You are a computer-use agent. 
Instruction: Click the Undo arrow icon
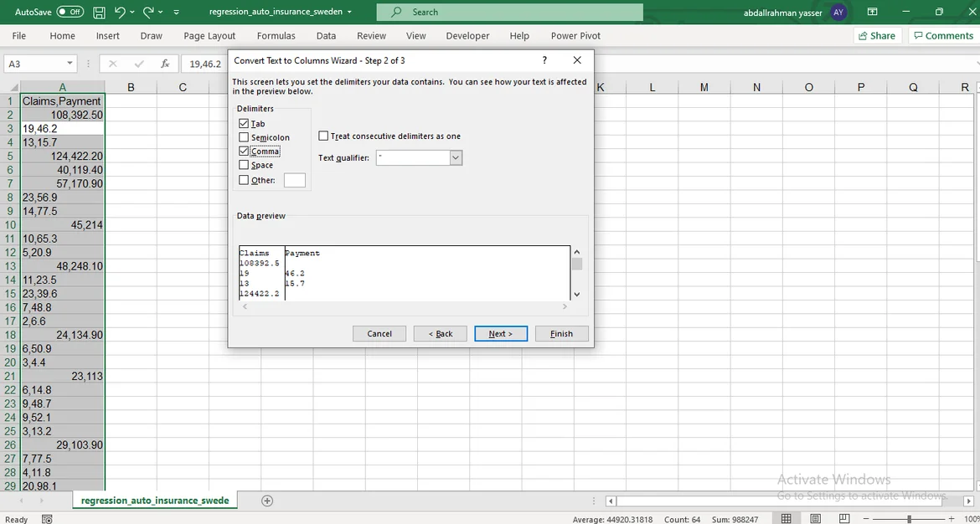point(120,13)
